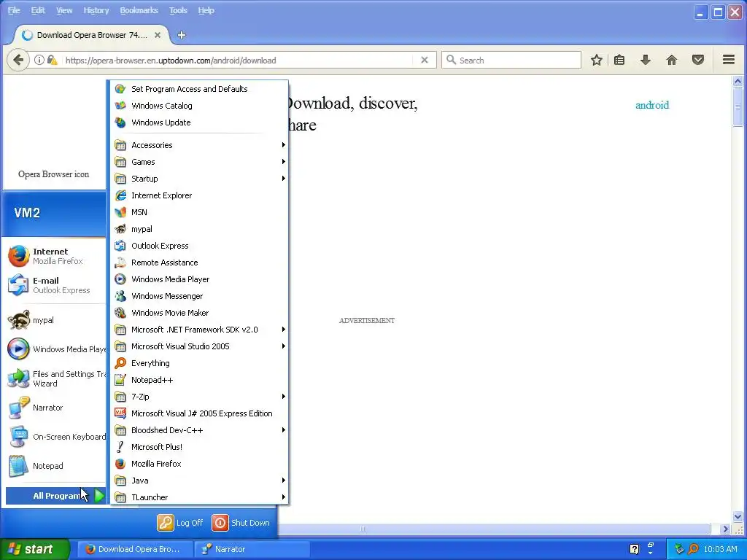747x560 pixels.
Task: Open the Help menu in Firefox
Action: coord(206,10)
